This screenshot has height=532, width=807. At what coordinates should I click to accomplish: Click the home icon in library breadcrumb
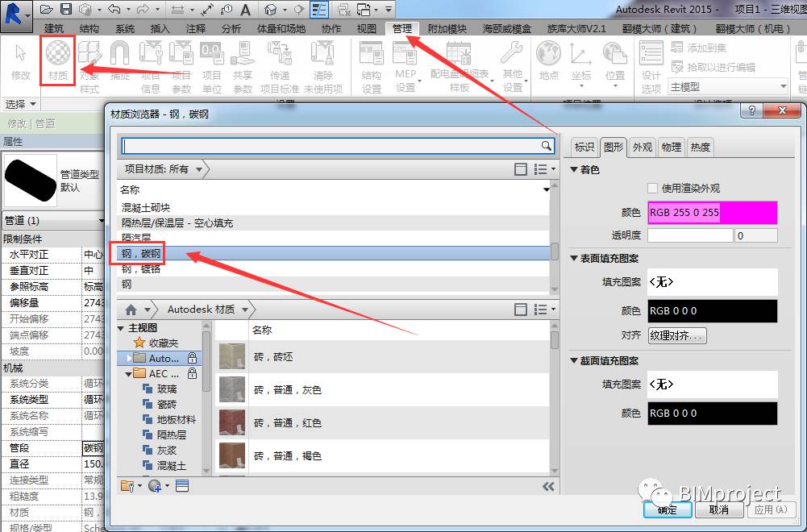click(x=131, y=310)
